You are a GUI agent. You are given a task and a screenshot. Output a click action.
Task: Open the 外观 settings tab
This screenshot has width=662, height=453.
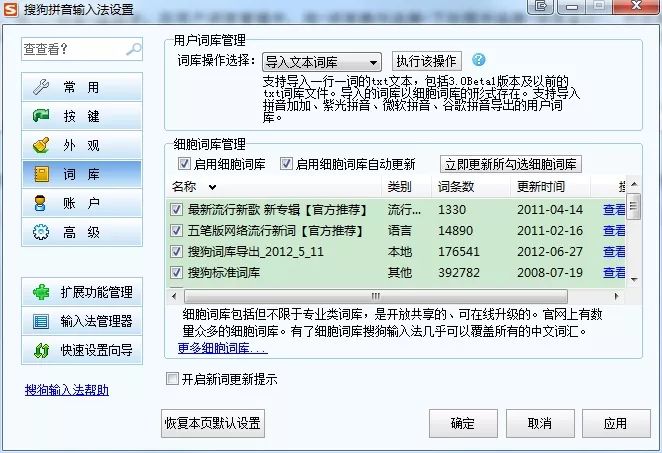[x=82, y=145]
